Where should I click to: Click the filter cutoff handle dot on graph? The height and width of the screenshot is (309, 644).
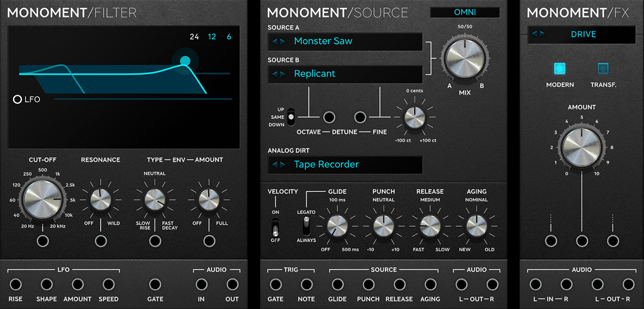tap(185, 61)
